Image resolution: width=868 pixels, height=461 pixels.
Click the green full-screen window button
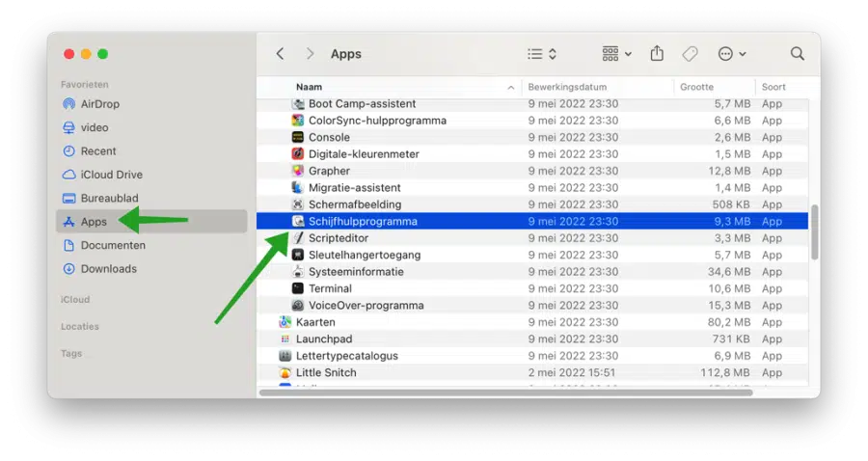click(x=103, y=54)
